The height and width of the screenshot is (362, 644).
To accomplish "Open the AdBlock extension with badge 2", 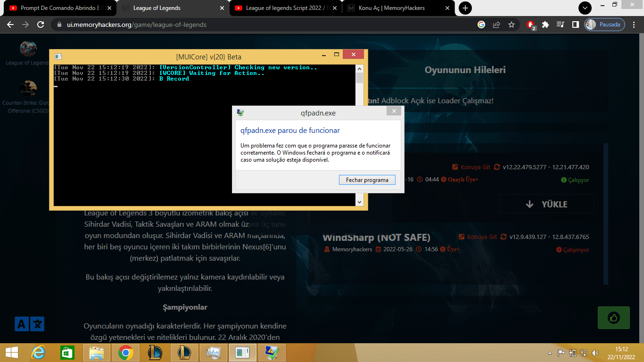I will (x=531, y=25).
